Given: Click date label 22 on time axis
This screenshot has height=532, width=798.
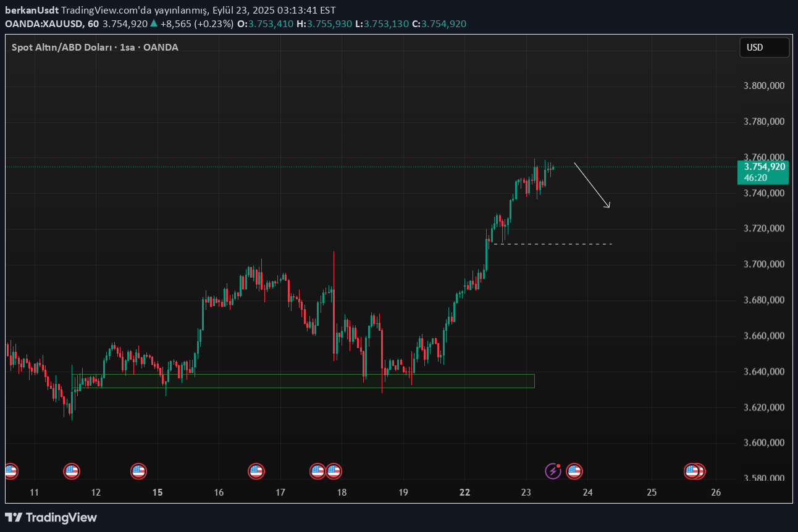Looking at the screenshot, I should tap(465, 493).
